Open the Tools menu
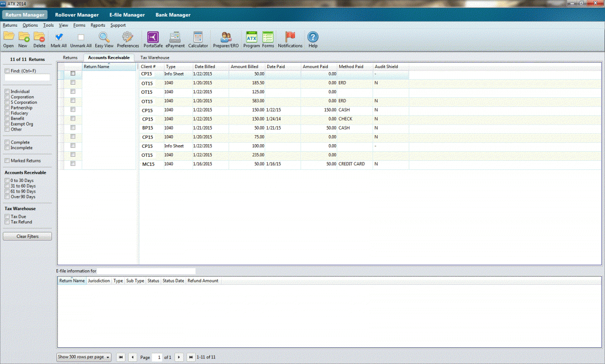 (x=48, y=25)
